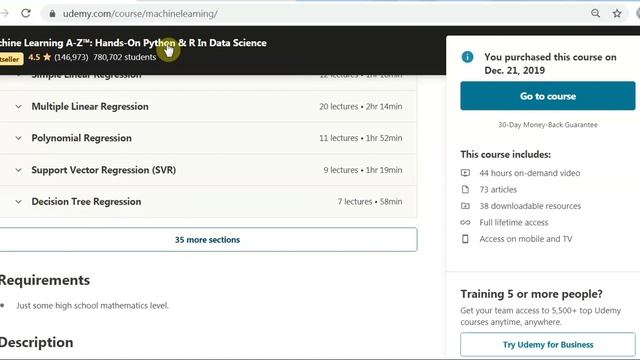Viewport: 640px width, 360px height.
Task: Open the Decision Tree Regression title
Action: click(x=86, y=202)
